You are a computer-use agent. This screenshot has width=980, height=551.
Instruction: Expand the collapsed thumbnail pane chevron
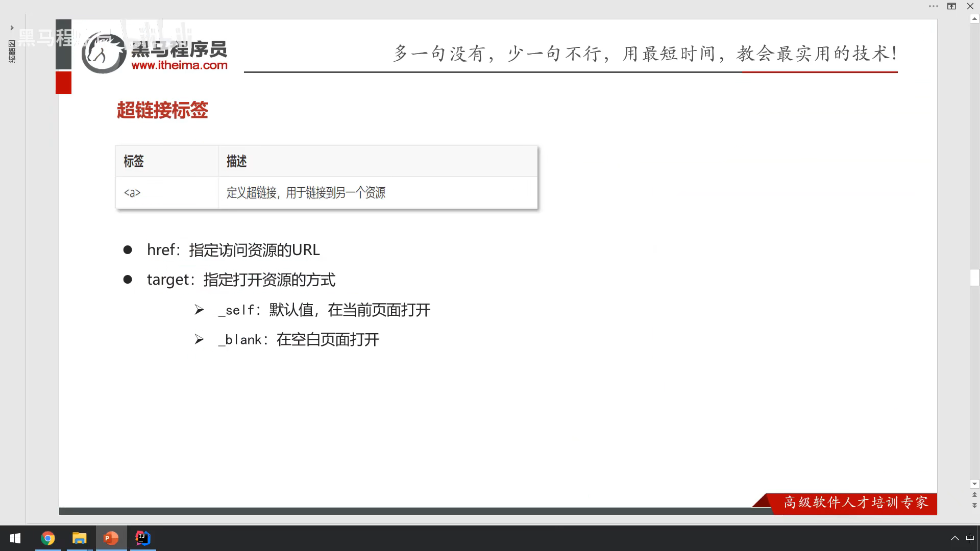(12, 28)
